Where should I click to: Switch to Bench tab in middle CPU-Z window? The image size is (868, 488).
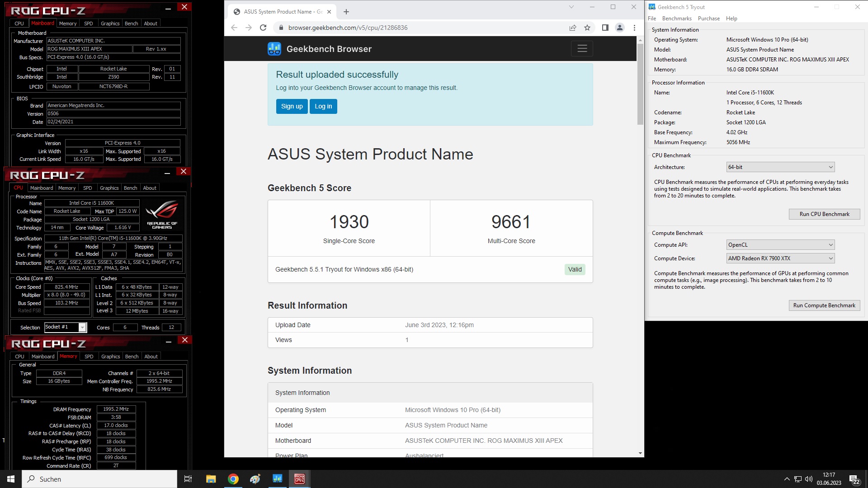point(130,188)
